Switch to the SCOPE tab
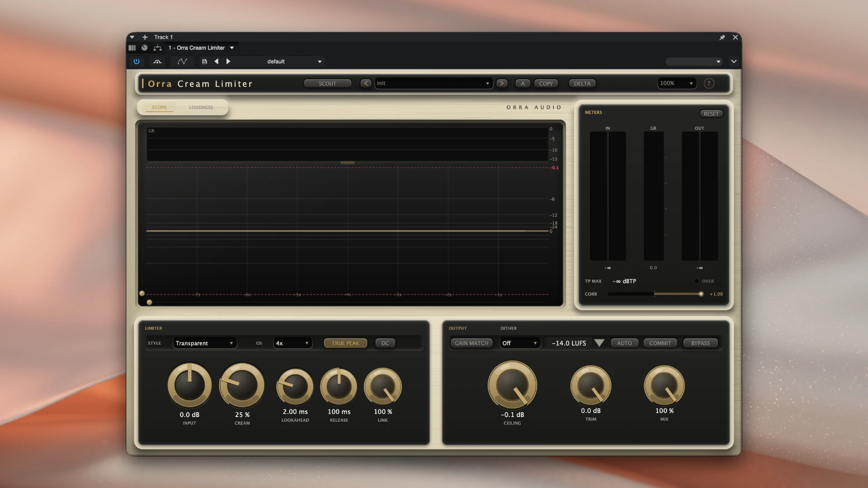This screenshot has width=868, height=488. tap(159, 107)
